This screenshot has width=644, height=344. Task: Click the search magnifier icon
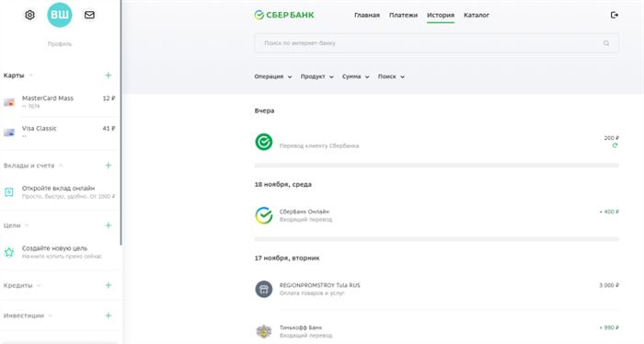[x=606, y=43]
